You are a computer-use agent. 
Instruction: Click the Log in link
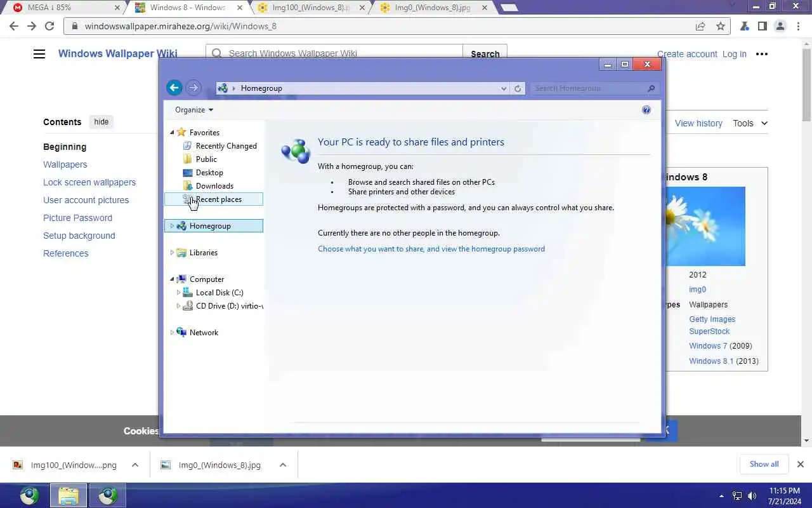tap(735, 54)
